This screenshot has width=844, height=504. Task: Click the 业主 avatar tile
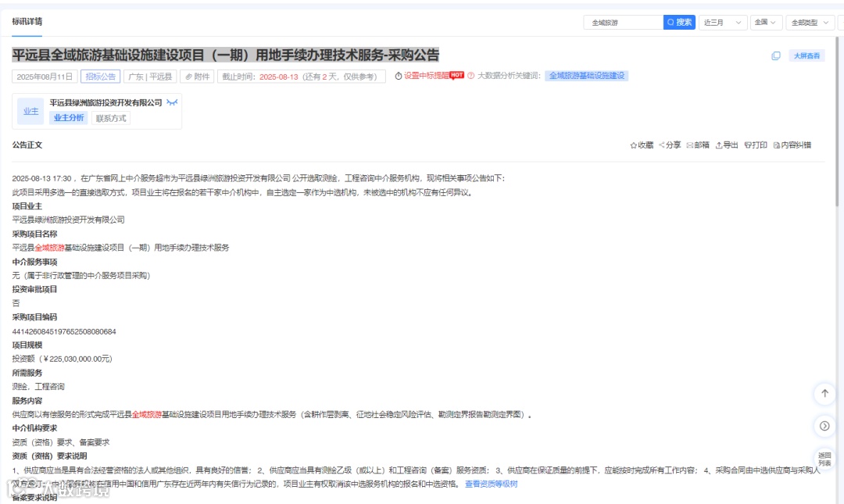tap(30, 112)
